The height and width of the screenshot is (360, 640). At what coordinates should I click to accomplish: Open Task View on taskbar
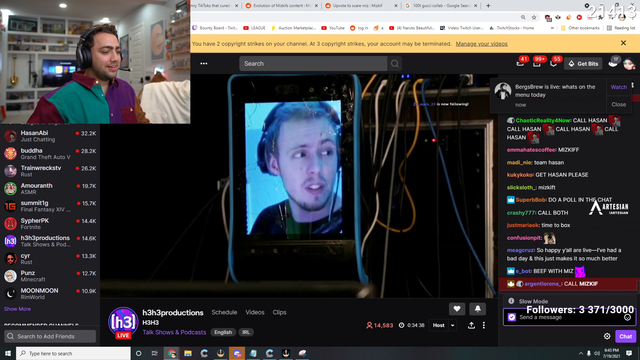click(154, 353)
